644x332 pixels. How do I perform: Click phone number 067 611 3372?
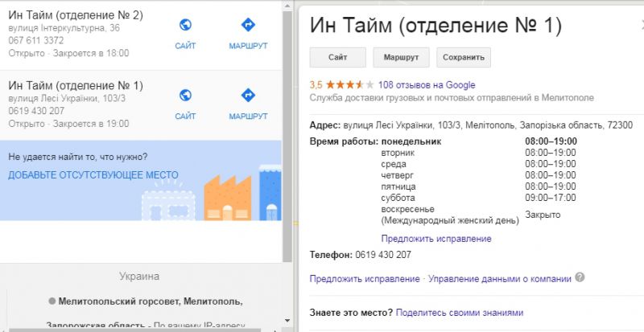pyautogui.click(x=36, y=41)
